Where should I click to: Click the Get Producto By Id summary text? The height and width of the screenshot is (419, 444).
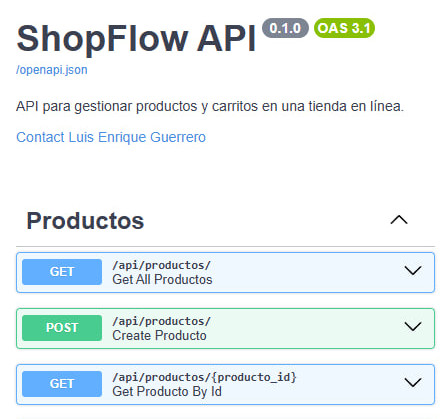pyautogui.click(x=167, y=391)
